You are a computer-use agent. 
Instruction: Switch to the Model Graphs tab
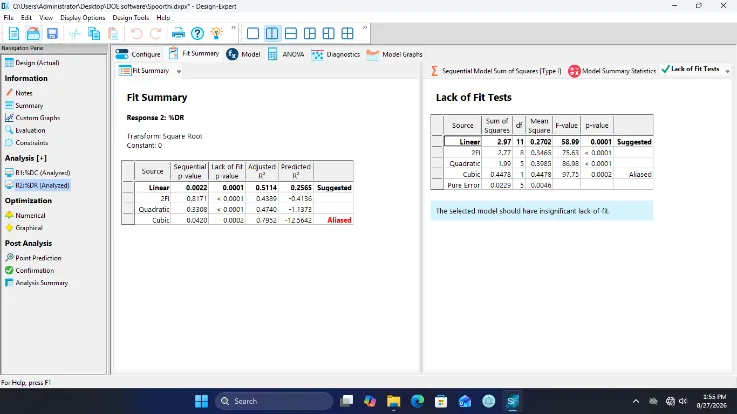394,54
